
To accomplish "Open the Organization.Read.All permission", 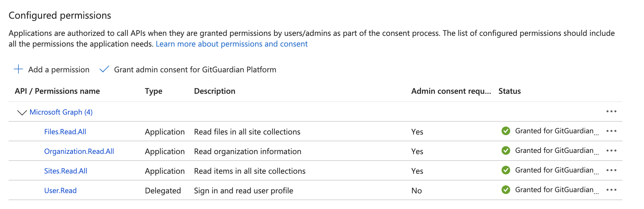I will pos(79,151).
